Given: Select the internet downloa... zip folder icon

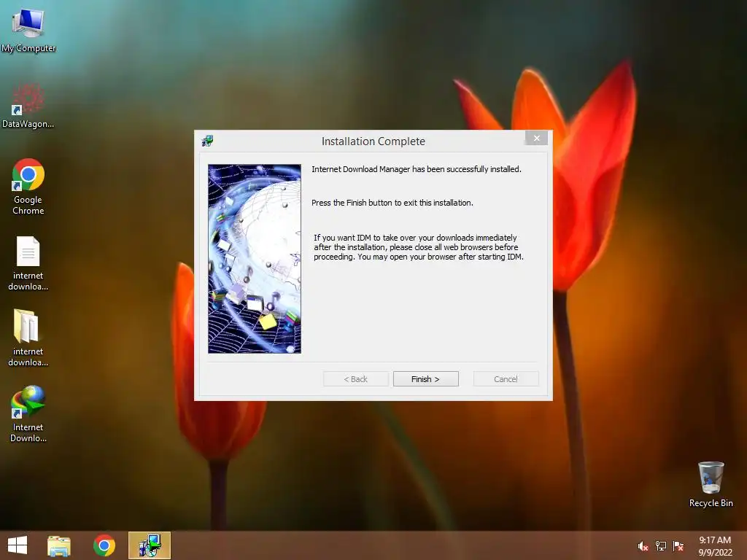Looking at the screenshot, I should coord(28,338).
